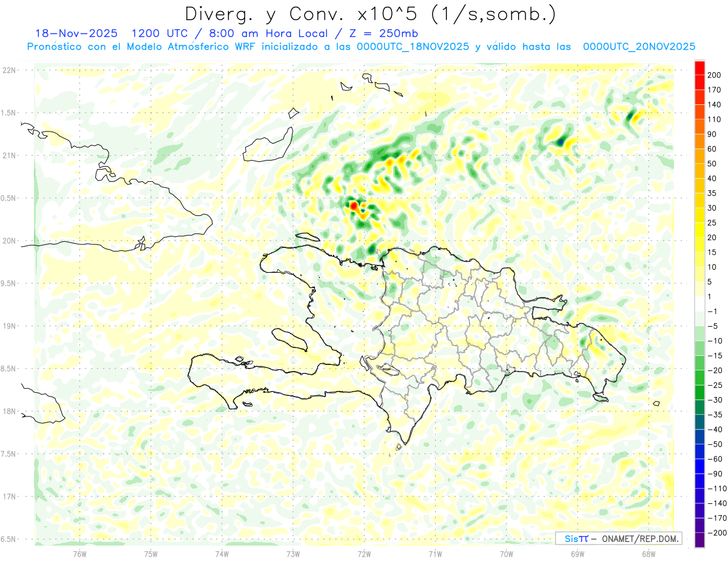
Task: Click the '76W' longitude label
Action: click(79, 554)
